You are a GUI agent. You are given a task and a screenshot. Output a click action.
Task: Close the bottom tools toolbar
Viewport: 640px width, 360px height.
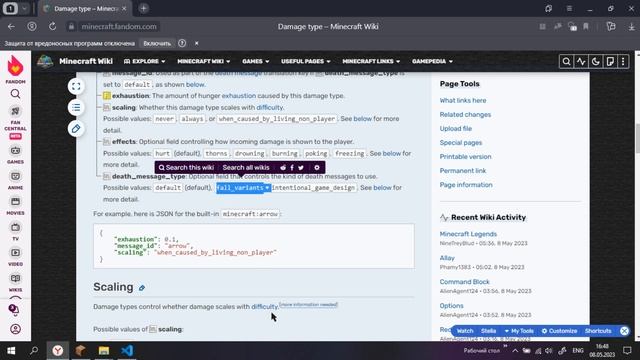[x=624, y=331]
